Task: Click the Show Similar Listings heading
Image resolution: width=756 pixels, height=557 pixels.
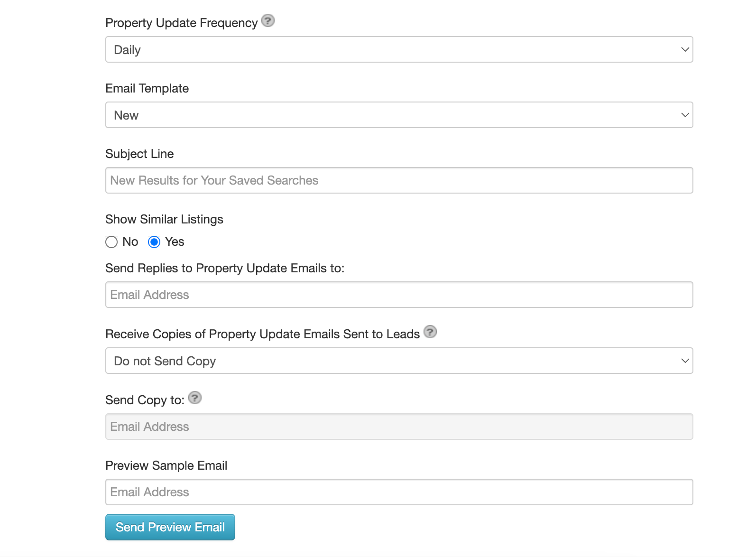Action: pyautogui.click(x=164, y=219)
